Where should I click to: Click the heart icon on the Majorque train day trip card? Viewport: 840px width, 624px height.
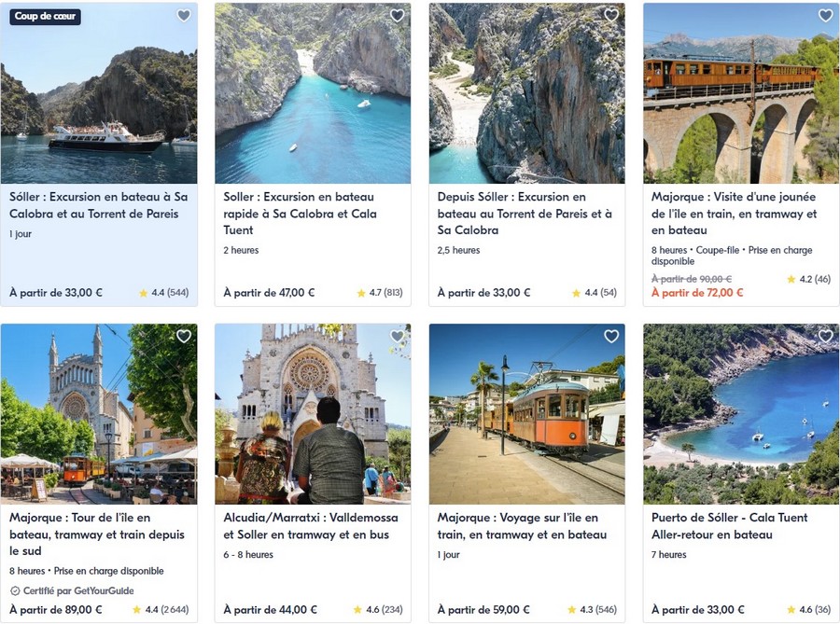point(825,16)
